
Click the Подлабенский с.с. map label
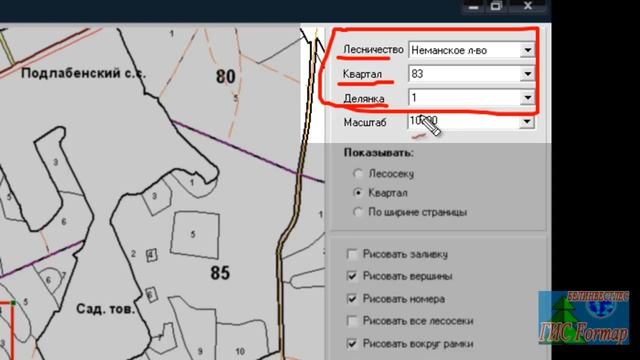pyautogui.click(x=83, y=73)
